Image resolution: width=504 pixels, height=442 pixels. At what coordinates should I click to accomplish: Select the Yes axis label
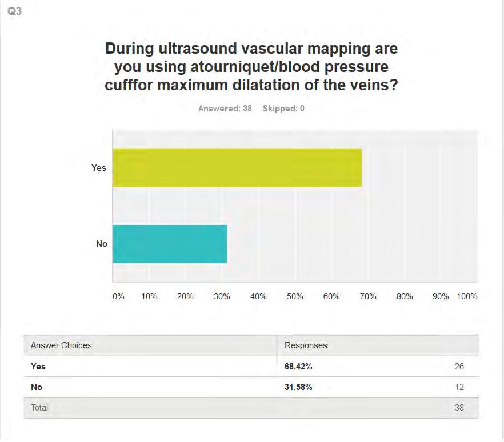99,168
